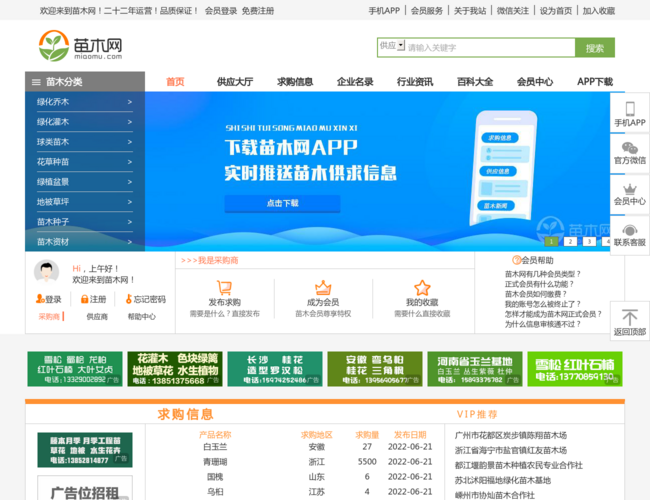Expand the 苗木资材 category
650x500 pixels.
(85, 242)
